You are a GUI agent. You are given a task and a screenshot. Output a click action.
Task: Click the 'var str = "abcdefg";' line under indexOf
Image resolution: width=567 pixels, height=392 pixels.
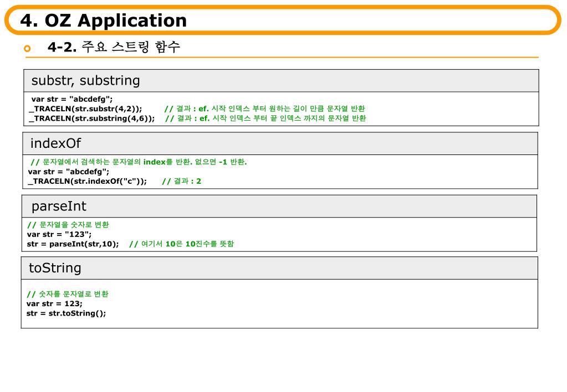(68, 172)
